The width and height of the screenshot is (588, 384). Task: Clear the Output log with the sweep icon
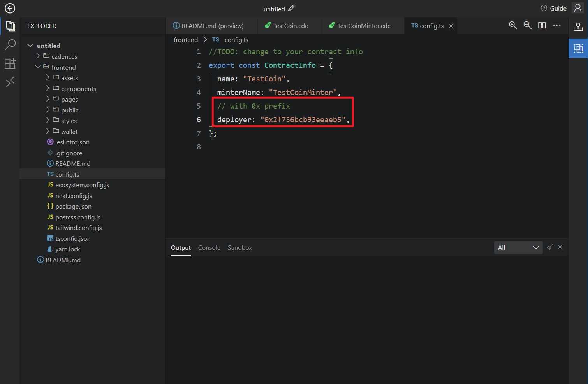pyautogui.click(x=549, y=247)
